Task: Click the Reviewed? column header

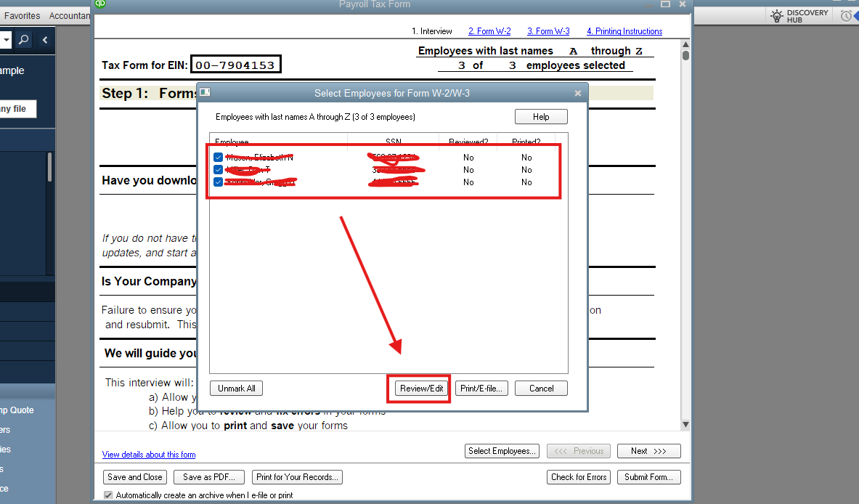Action: (x=468, y=142)
